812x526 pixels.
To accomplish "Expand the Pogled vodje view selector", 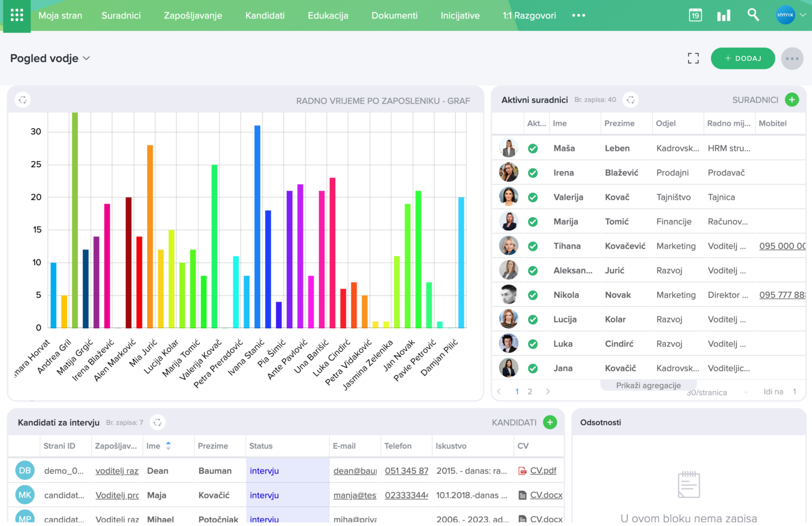I will tap(50, 58).
